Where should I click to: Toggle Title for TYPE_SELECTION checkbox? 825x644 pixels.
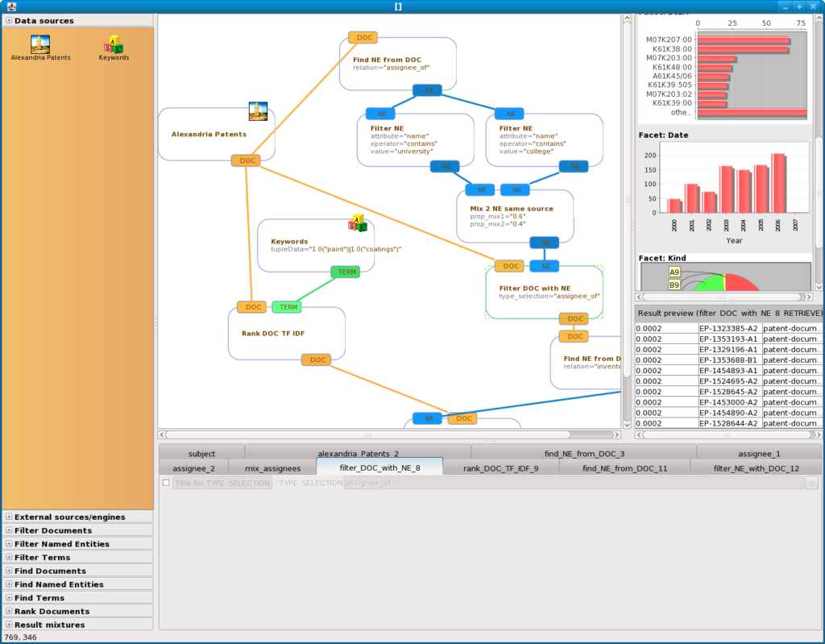pyautogui.click(x=166, y=483)
